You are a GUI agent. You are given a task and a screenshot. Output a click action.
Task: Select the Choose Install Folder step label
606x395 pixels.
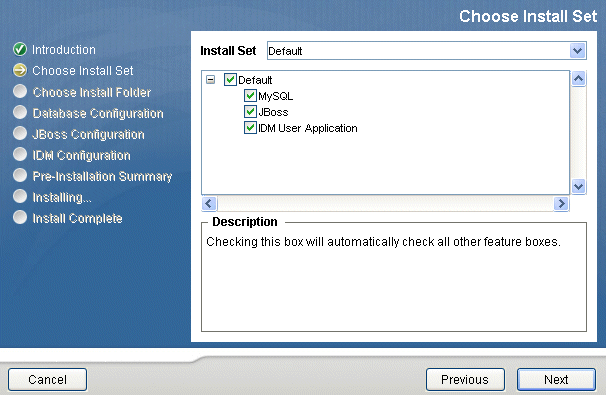(x=92, y=92)
